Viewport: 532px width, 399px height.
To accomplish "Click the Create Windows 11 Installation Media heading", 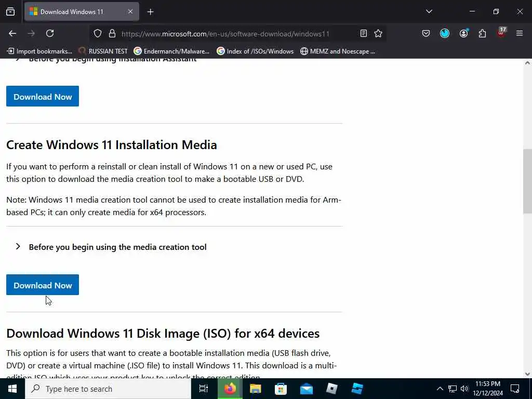I will click(112, 145).
